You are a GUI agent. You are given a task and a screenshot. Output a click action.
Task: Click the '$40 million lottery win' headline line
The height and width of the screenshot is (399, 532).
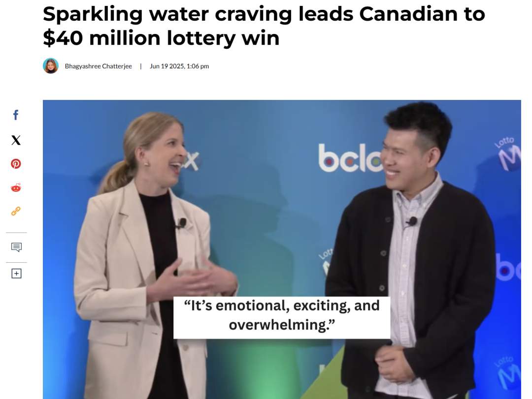click(x=161, y=38)
